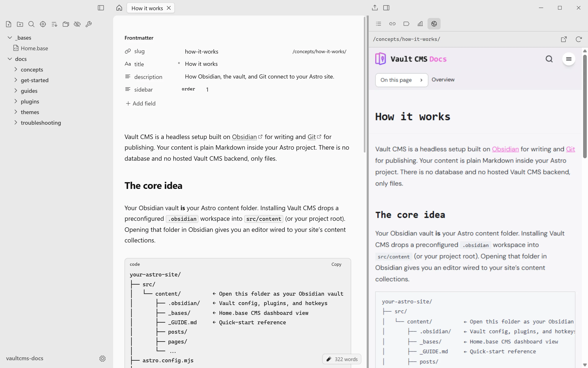
Task: Open the Obsidian link in the editor
Action: tap(244, 137)
